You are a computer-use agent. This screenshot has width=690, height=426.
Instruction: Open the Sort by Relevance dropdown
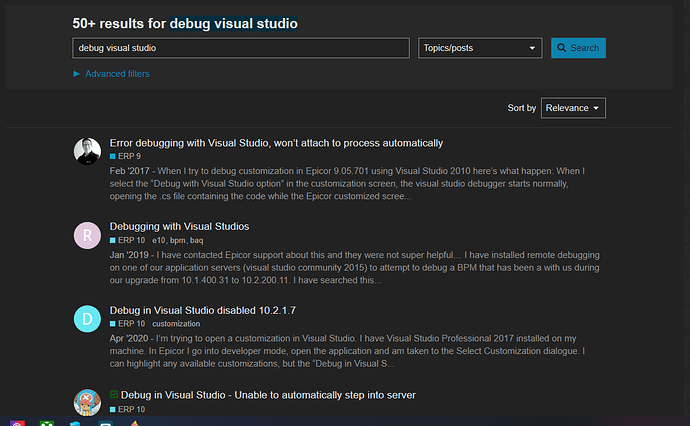573,108
